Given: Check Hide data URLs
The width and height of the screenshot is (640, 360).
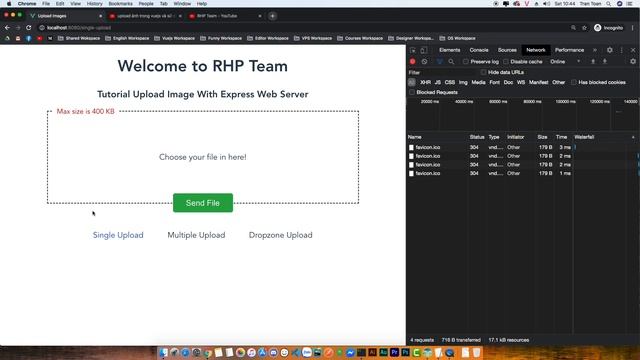Looking at the screenshot, I should [484, 72].
